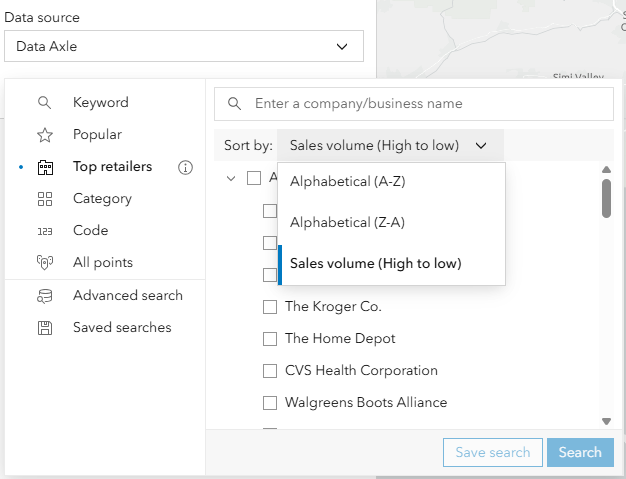Choose Alphabetical (Z-A) sort option
This screenshot has height=479, width=626.
pyautogui.click(x=392, y=222)
